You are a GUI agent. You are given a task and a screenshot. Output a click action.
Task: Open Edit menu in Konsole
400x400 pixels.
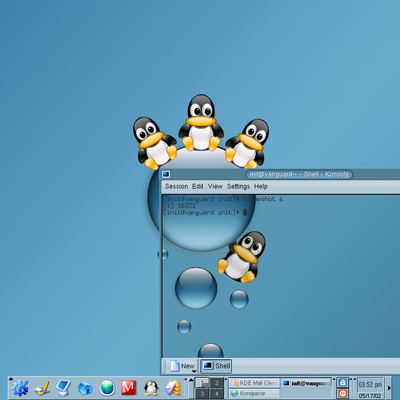pyautogui.click(x=198, y=186)
